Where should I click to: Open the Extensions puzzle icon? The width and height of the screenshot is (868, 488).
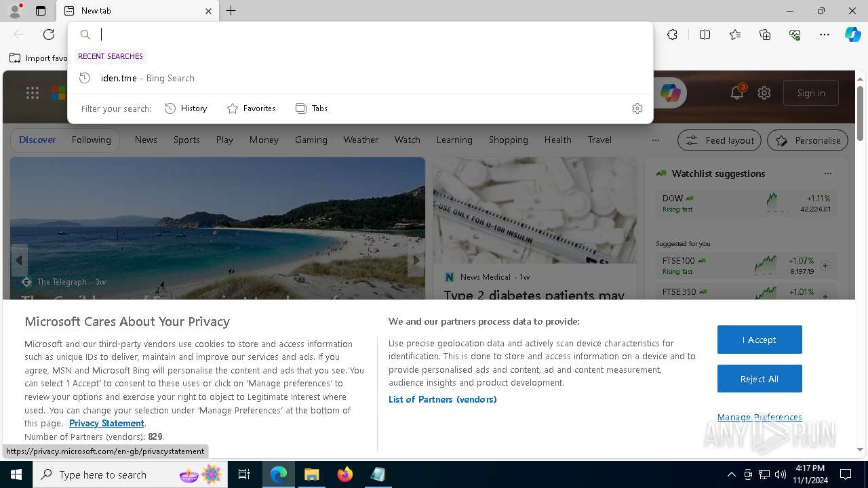pyautogui.click(x=672, y=35)
